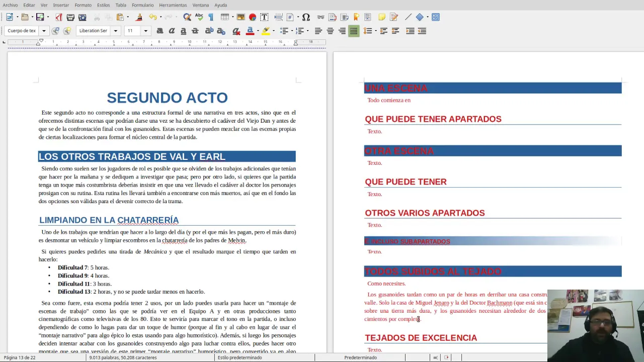
Task: Apply the red font color swatch
Action: click(x=250, y=31)
